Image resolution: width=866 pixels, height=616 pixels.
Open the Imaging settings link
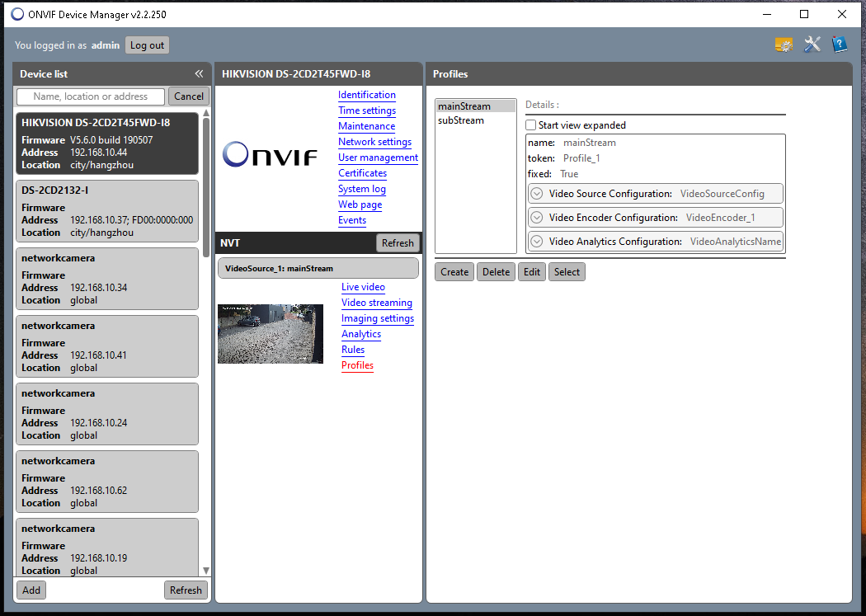tap(378, 318)
